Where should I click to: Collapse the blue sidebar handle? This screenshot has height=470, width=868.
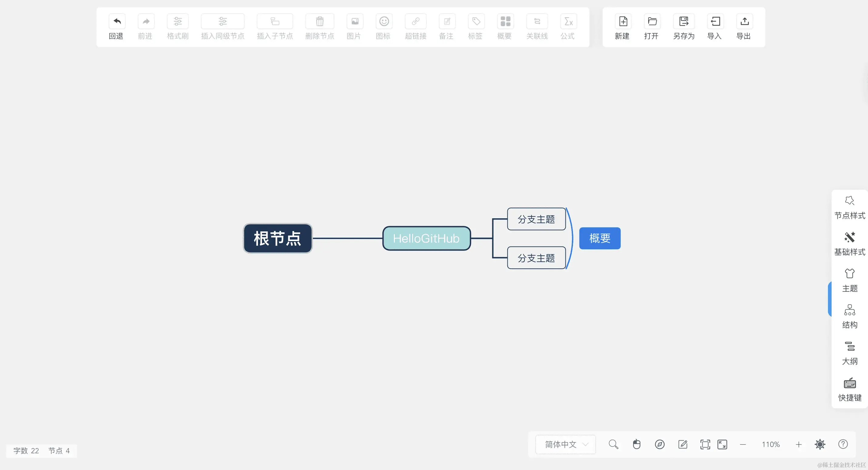(829, 299)
